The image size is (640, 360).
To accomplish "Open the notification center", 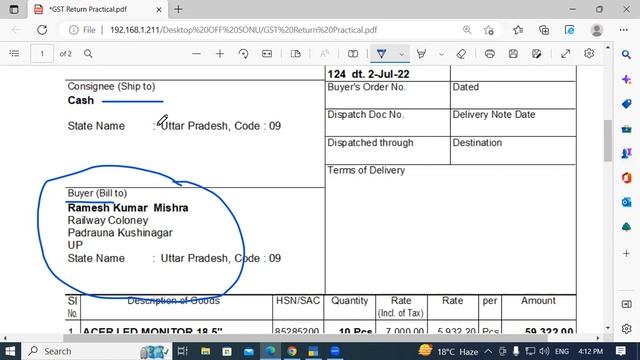I will click(621, 351).
